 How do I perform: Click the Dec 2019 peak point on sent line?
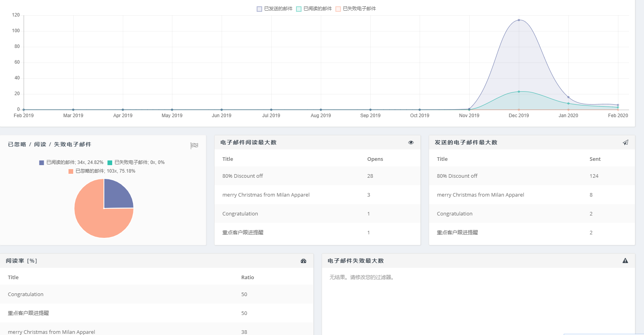[519, 20]
